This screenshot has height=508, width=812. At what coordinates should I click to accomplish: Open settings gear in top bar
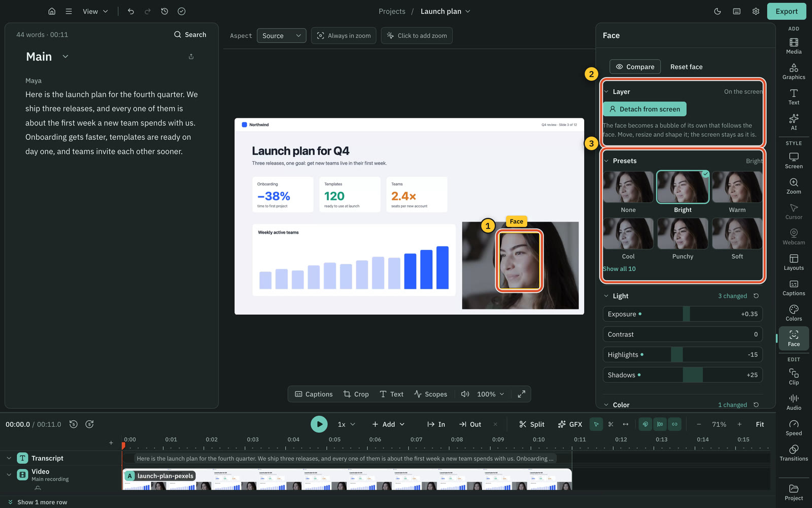pyautogui.click(x=756, y=11)
